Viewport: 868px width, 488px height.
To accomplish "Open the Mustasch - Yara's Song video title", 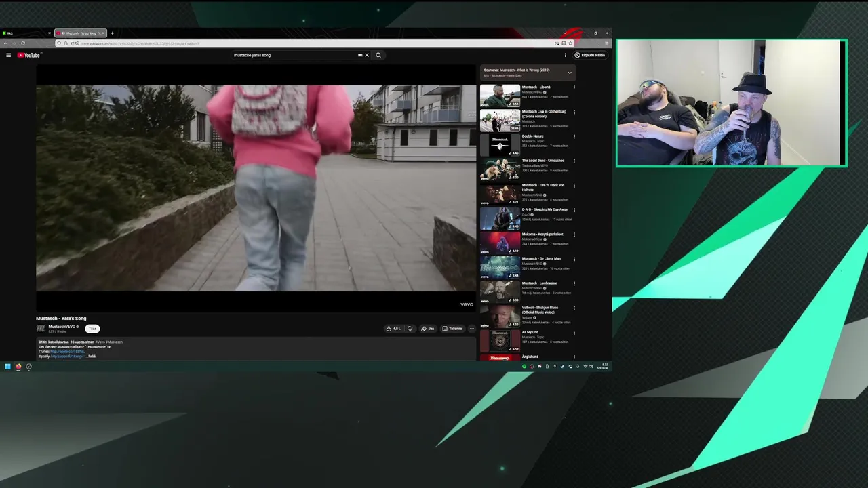I will click(x=61, y=318).
